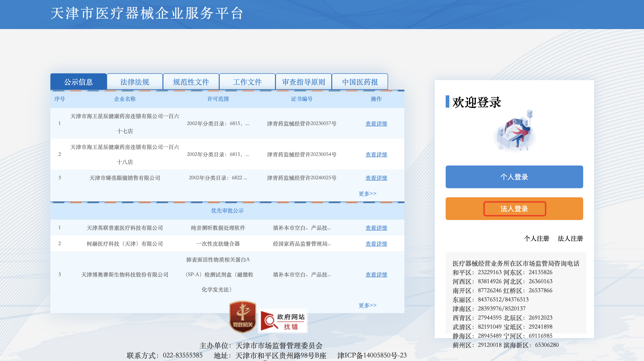Select the 公示信息 tab

(x=79, y=82)
